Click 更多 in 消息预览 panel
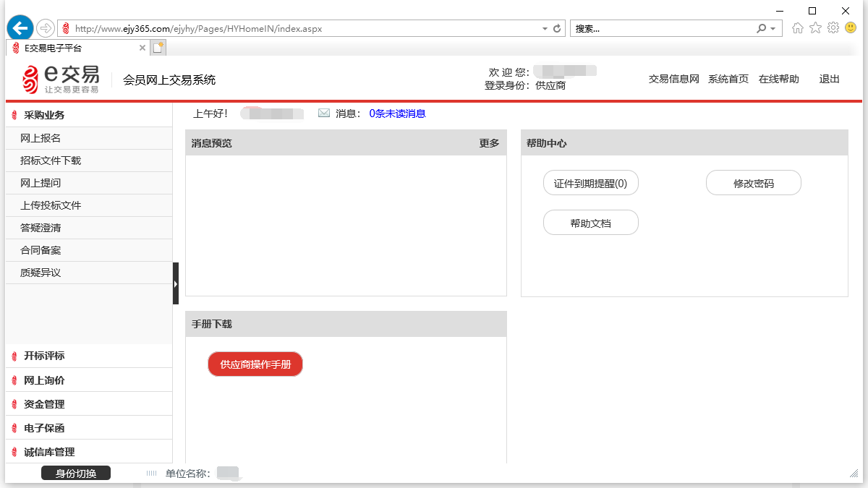 (x=489, y=143)
